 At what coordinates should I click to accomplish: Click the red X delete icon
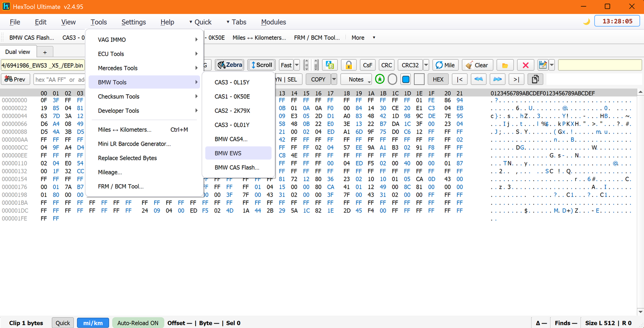pyautogui.click(x=525, y=65)
